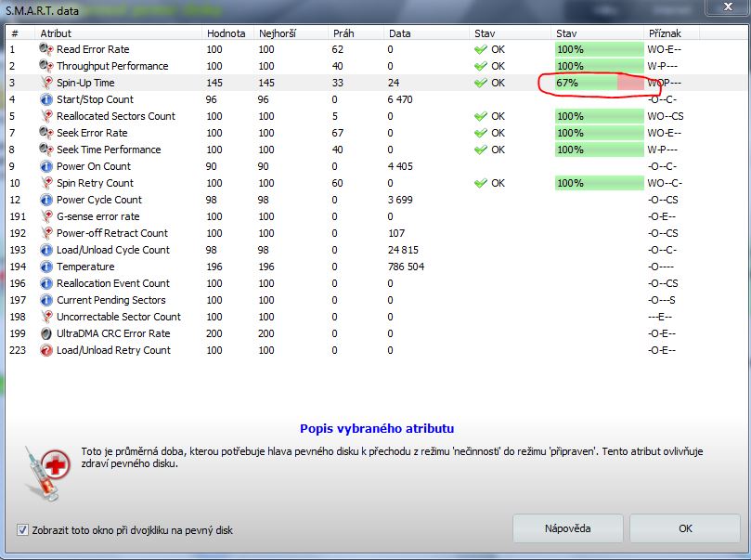
Task: Sort by the Práh column header
Action: point(343,33)
